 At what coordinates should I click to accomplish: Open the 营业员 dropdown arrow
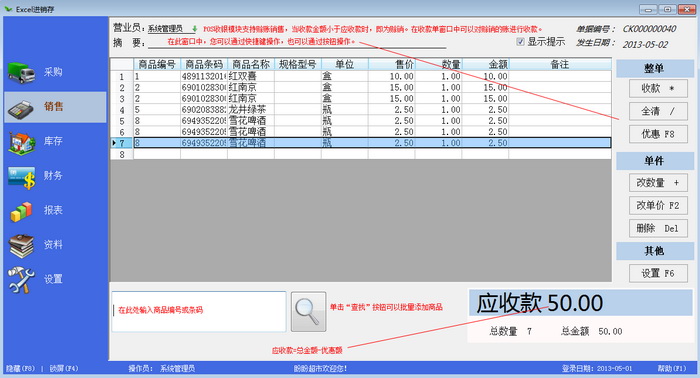pyautogui.click(x=194, y=29)
